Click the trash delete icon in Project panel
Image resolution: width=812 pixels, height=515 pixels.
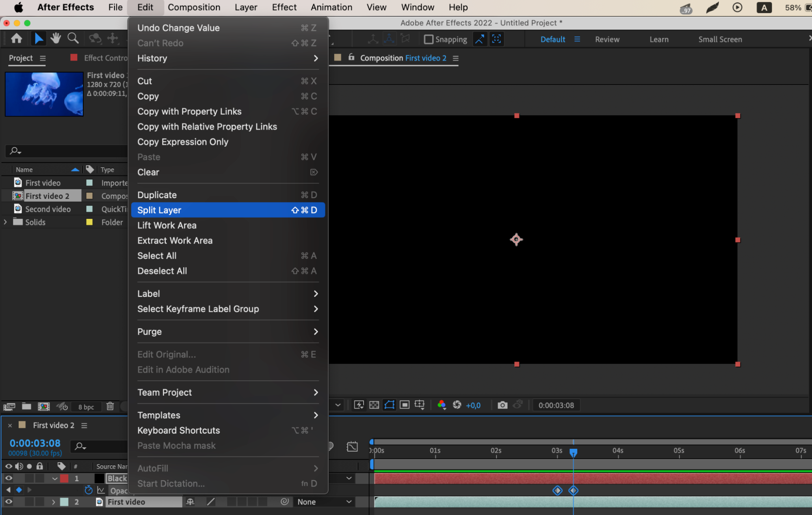(110, 407)
